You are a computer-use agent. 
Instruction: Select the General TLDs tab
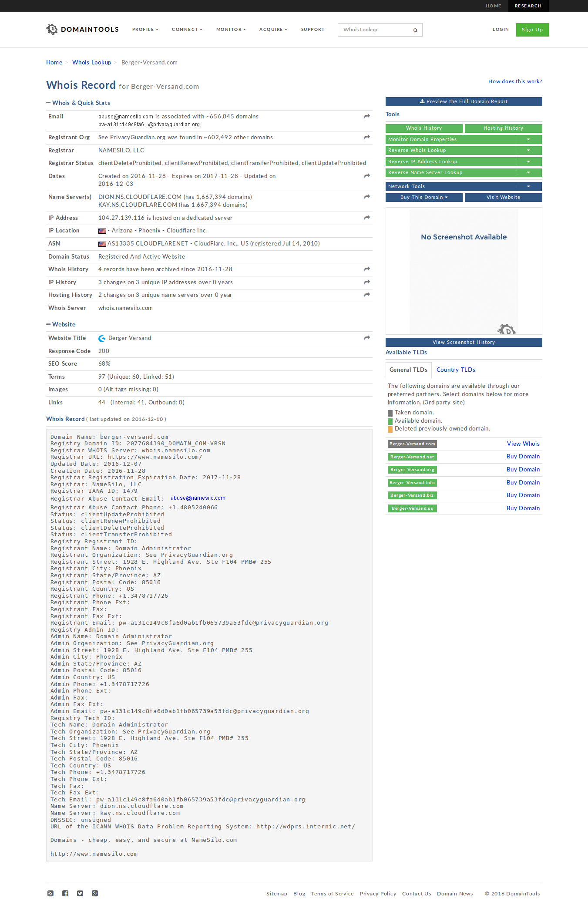click(x=408, y=370)
